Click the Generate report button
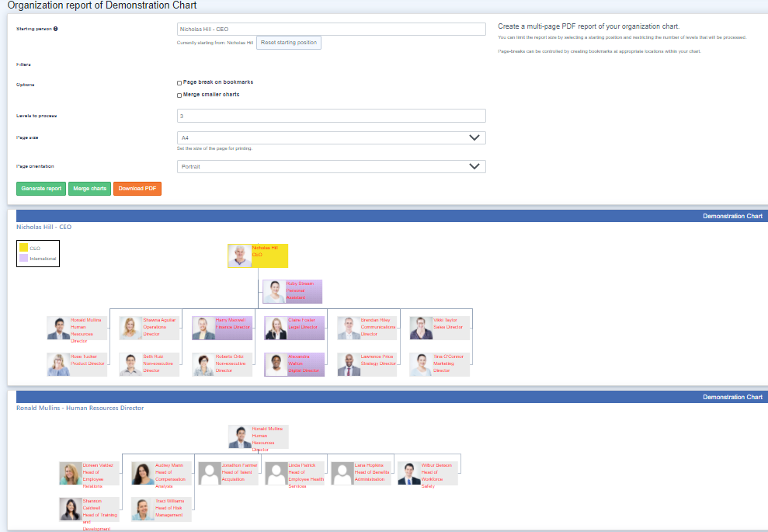The width and height of the screenshot is (768, 532). coord(41,189)
